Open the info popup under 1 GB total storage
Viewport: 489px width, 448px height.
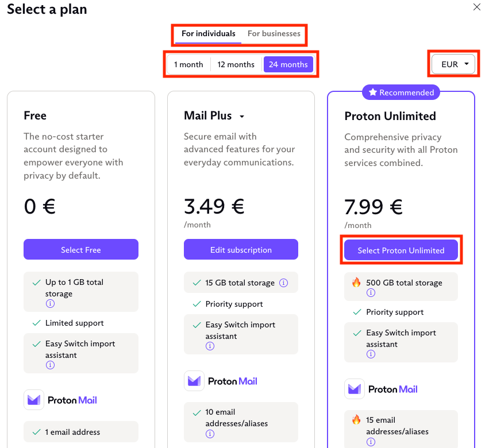click(50, 303)
